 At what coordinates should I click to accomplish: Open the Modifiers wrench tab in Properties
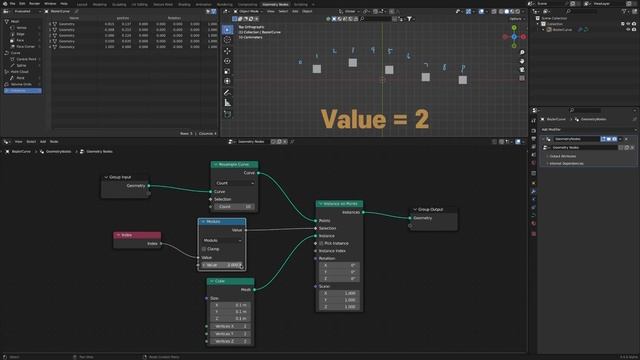tap(533, 191)
